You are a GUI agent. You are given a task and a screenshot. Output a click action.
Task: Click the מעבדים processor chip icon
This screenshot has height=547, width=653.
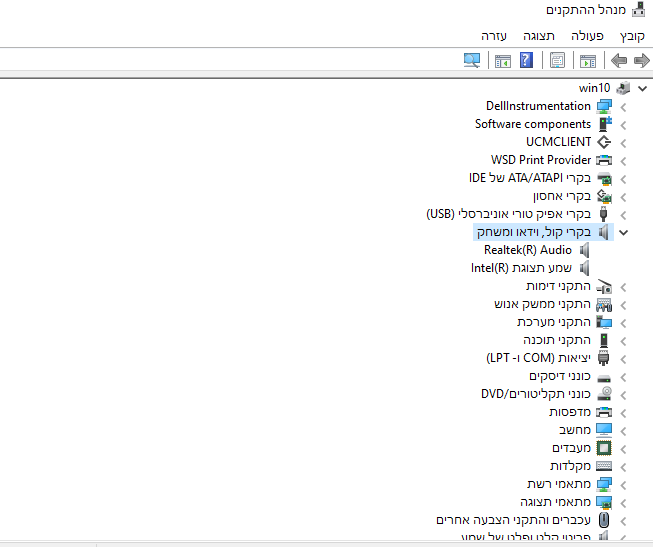pos(604,448)
